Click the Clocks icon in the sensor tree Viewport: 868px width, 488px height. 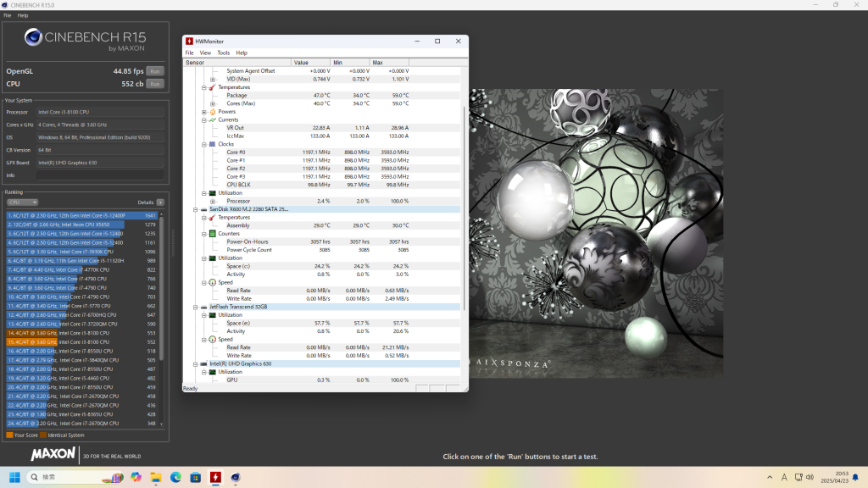tap(212, 144)
